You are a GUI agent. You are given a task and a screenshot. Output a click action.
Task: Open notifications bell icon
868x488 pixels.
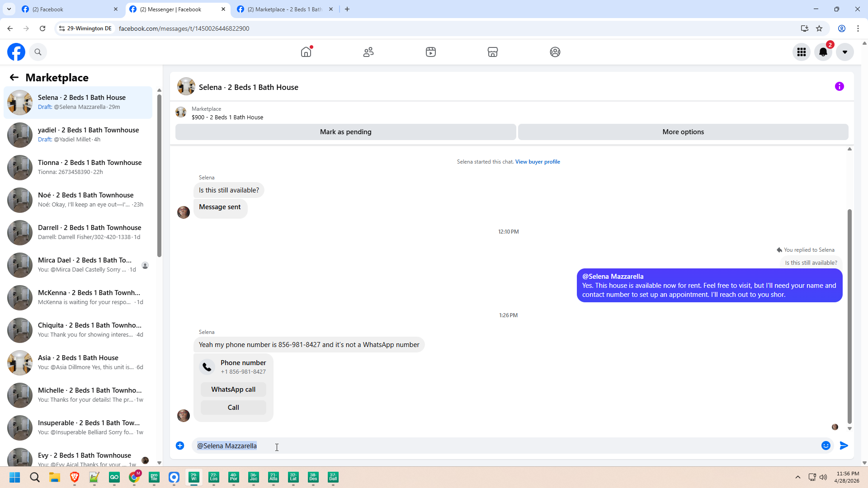[x=823, y=52]
